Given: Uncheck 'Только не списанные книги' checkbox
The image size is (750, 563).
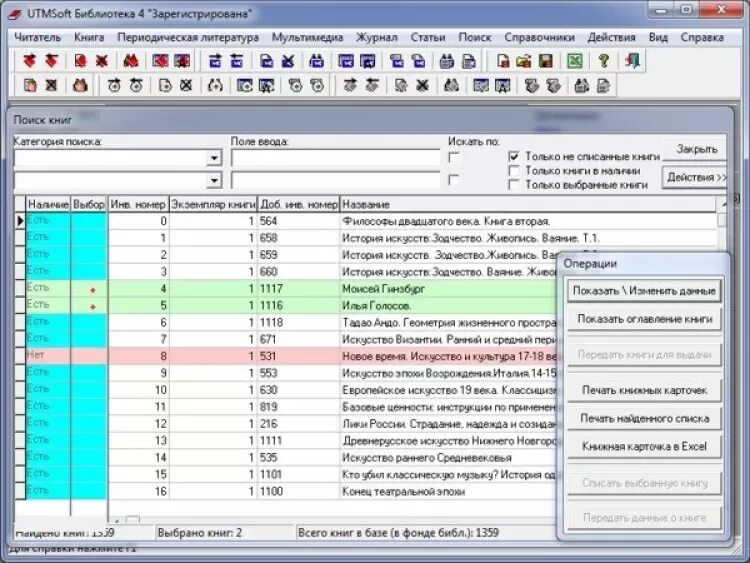Looking at the screenshot, I should 514,156.
